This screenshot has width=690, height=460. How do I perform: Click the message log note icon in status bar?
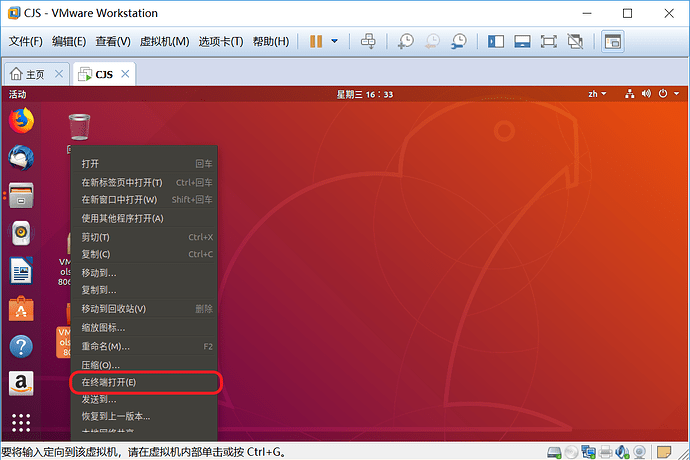coord(664,452)
